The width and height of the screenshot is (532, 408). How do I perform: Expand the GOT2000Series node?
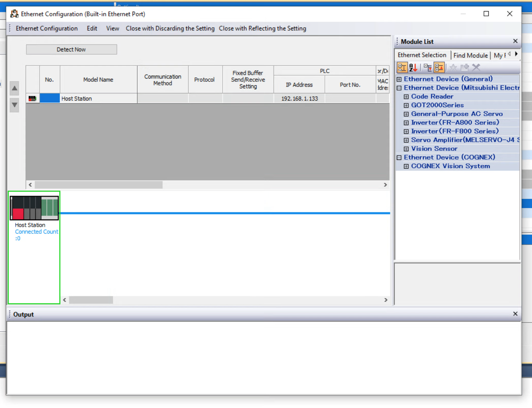click(406, 105)
